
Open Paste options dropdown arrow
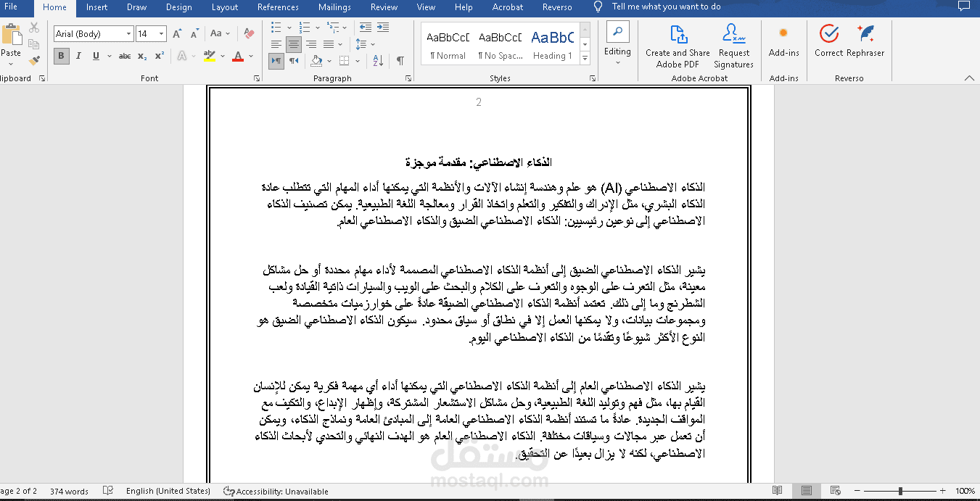coord(11,62)
